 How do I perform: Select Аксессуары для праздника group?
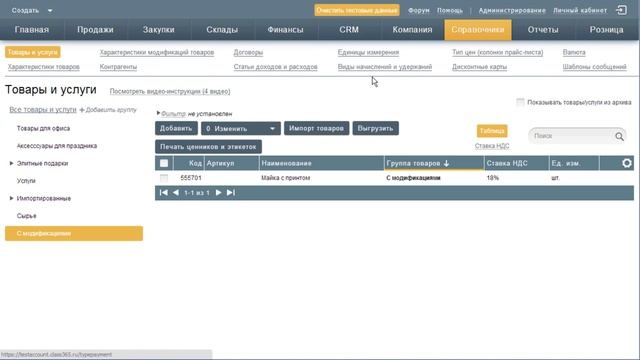(57, 146)
